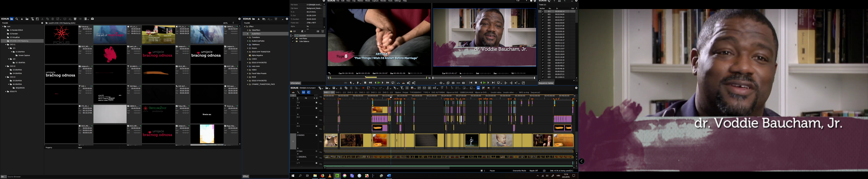
Task: Switch to the TYPOGRAPHY sequence tab
Action: 415,93
